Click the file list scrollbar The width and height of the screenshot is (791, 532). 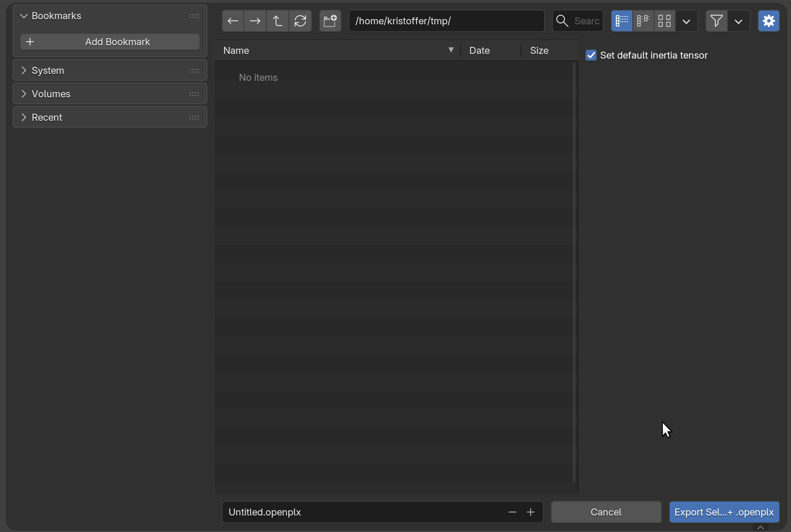pos(574,272)
